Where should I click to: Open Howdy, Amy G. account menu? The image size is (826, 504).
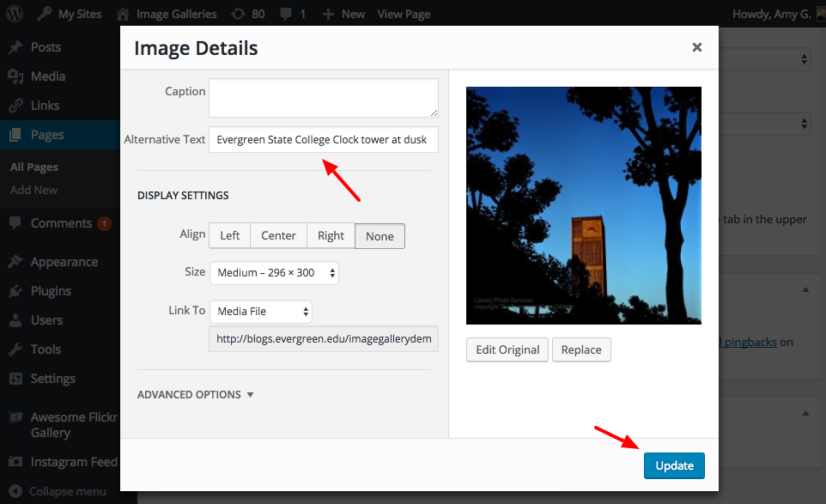tap(771, 15)
